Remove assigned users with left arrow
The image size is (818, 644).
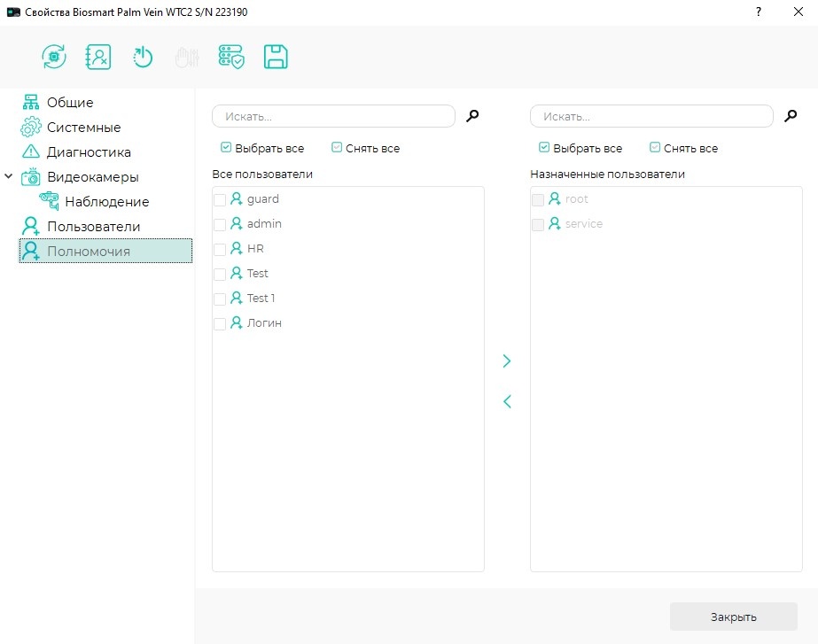coord(507,401)
